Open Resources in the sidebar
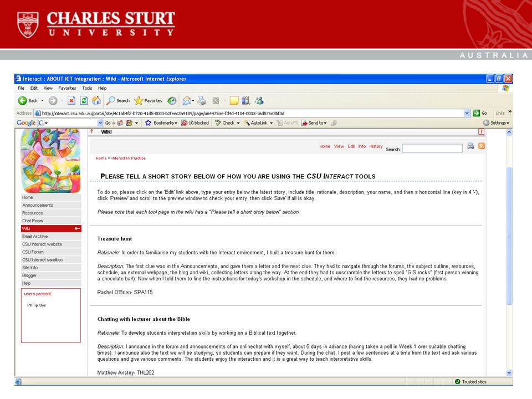 (51, 213)
